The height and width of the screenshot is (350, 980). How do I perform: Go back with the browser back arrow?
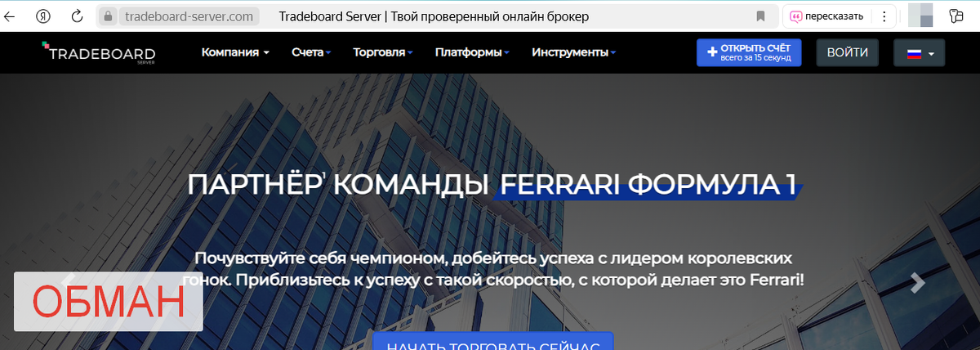coord(10,16)
